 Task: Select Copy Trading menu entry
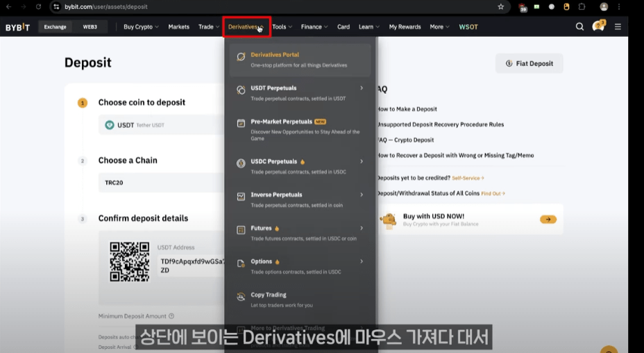(300, 300)
